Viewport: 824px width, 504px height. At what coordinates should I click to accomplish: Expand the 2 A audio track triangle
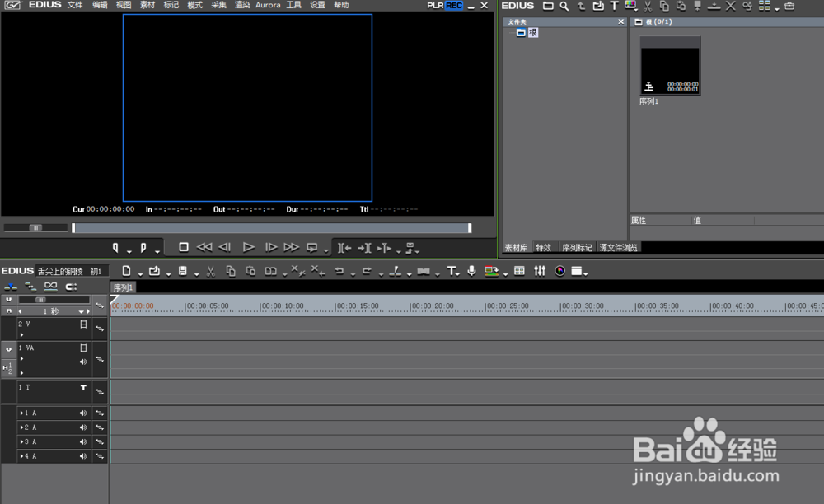click(x=21, y=427)
